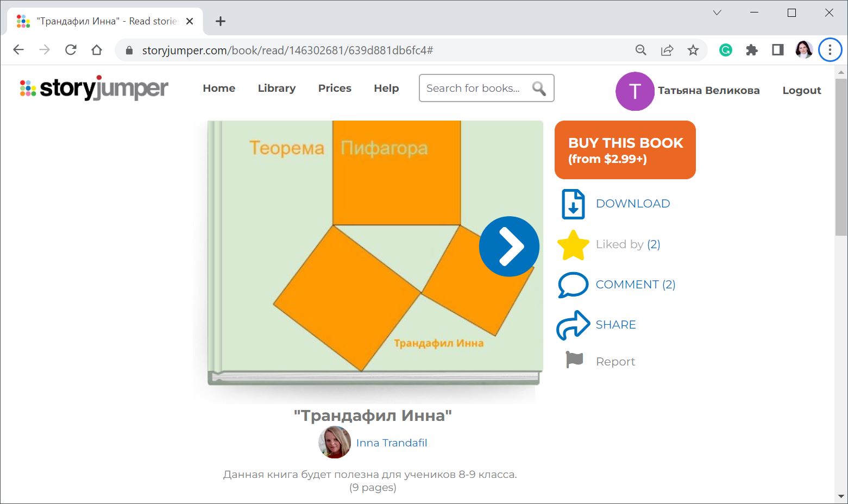
Task: Open the browser Extensions puzzle icon
Action: [751, 51]
